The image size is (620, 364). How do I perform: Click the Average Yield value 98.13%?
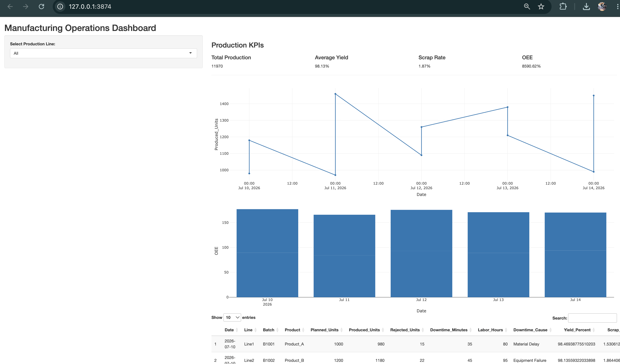tap(322, 66)
